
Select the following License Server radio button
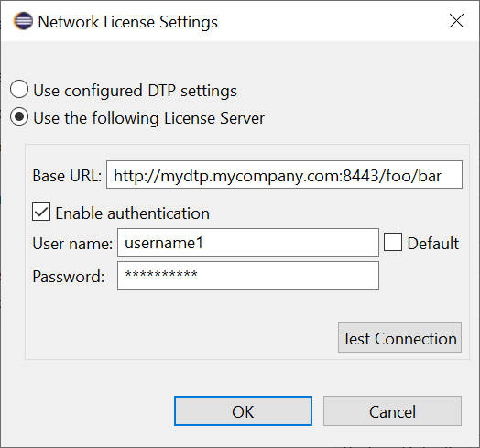pyautogui.click(x=19, y=117)
